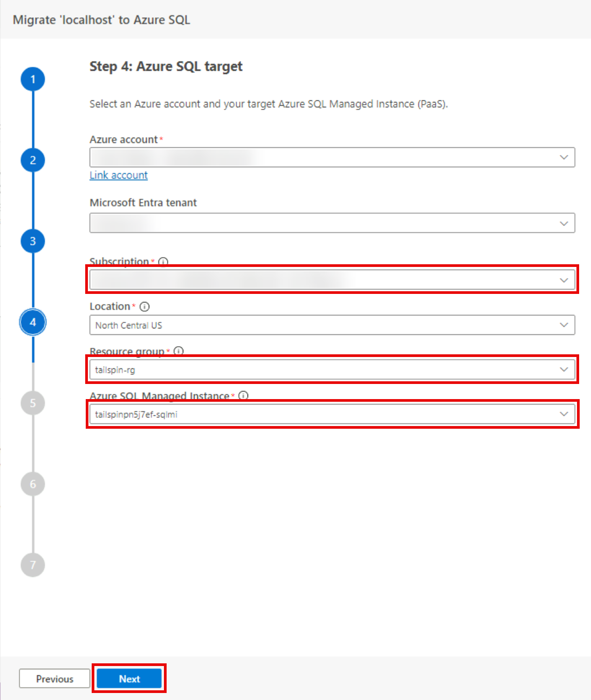Show info tooltip for Resource group
Screen dimensions: 591x700
179,351
